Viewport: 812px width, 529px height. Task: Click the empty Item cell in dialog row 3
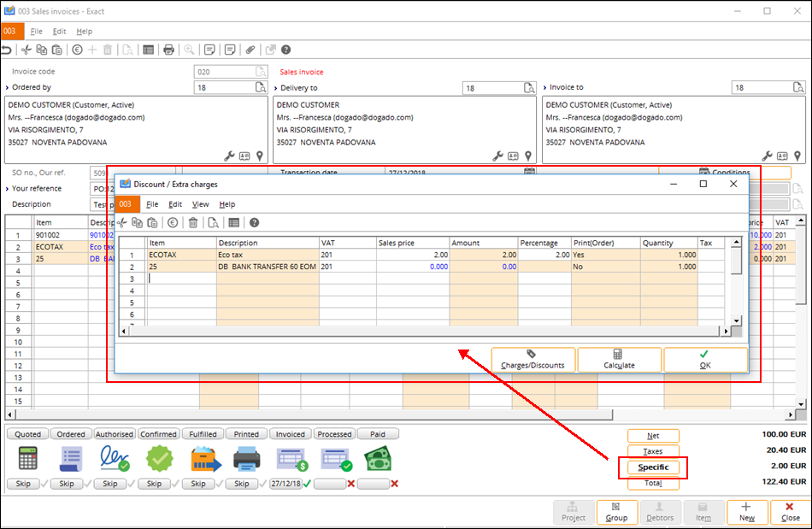click(x=182, y=279)
